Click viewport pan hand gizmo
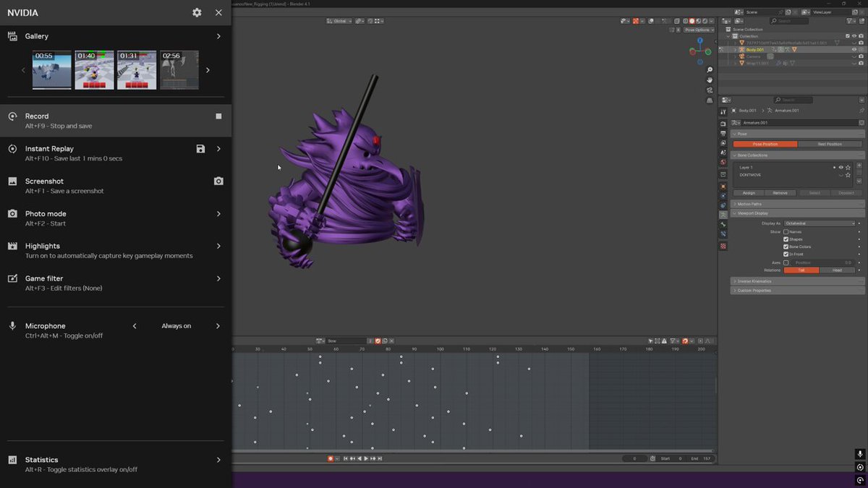The height and width of the screenshot is (488, 868). point(710,80)
